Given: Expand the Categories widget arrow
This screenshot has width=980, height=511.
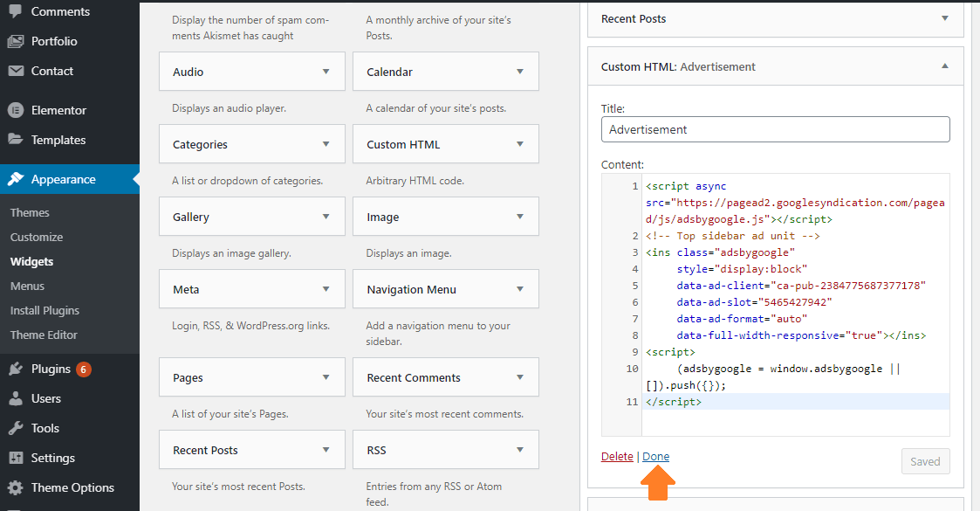Looking at the screenshot, I should (x=326, y=144).
